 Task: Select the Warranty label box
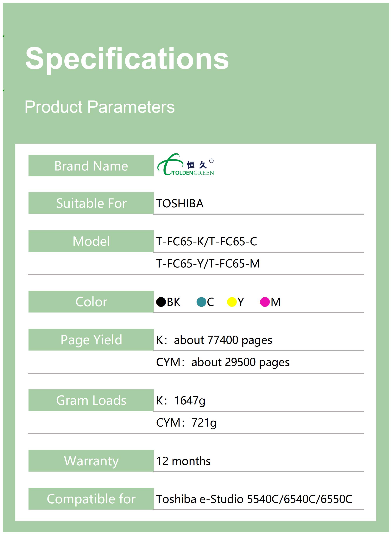click(x=91, y=461)
